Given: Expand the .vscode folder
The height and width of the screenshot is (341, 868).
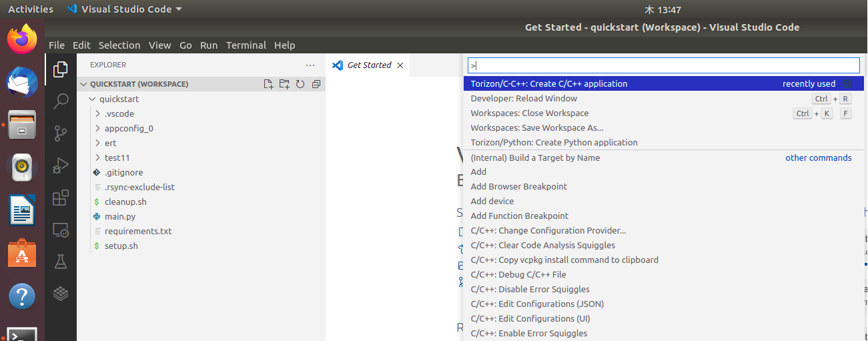Looking at the screenshot, I should [x=98, y=113].
